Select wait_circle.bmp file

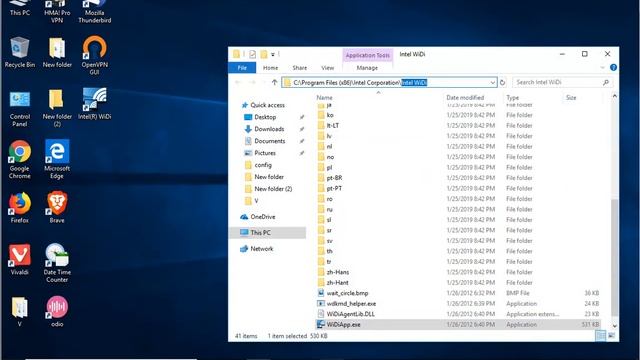pyautogui.click(x=347, y=293)
